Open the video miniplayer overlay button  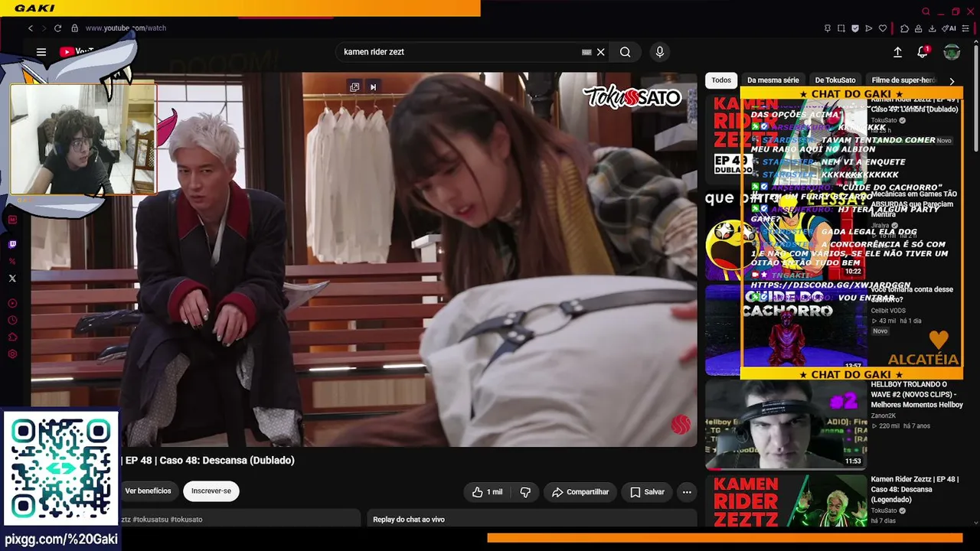pyautogui.click(x=354, y=87)
